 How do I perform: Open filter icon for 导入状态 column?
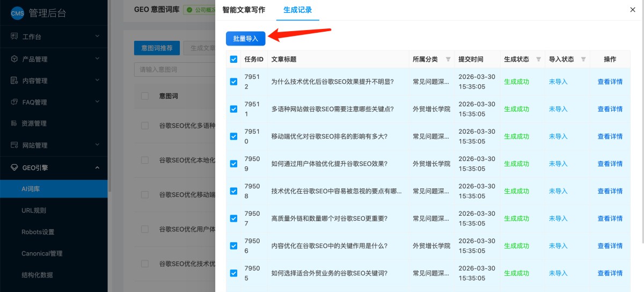(583, 60)
